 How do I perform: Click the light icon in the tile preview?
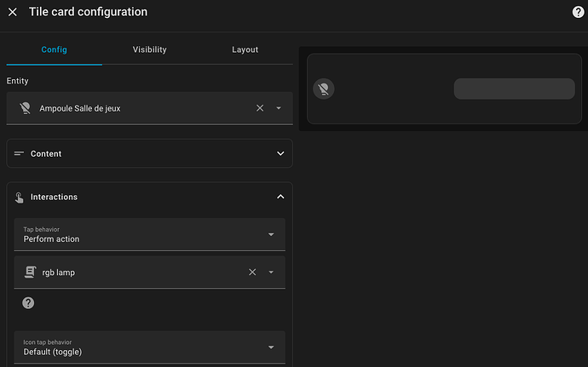click(323, 89)
